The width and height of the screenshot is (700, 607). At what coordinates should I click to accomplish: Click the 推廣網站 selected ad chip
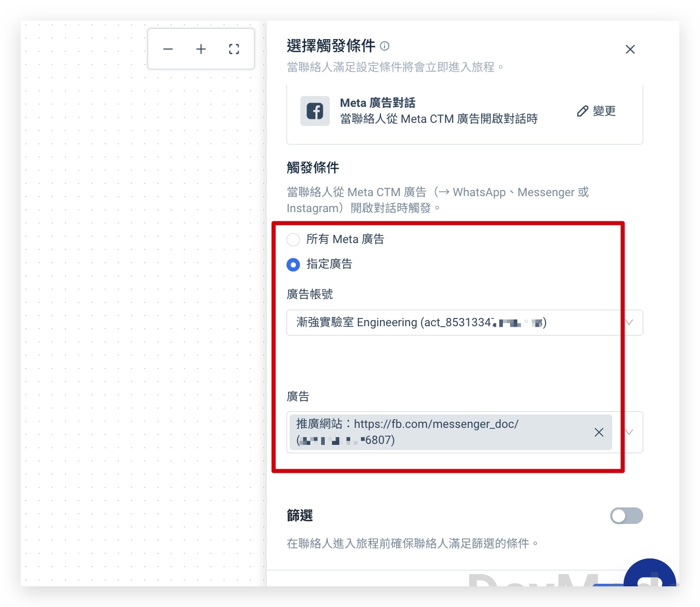pos(451,432)
